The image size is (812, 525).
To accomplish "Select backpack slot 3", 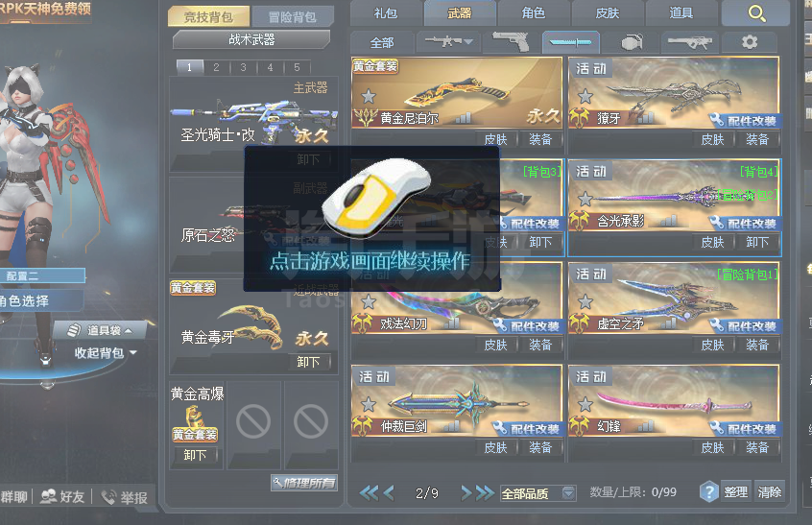I will pos(244,67).
